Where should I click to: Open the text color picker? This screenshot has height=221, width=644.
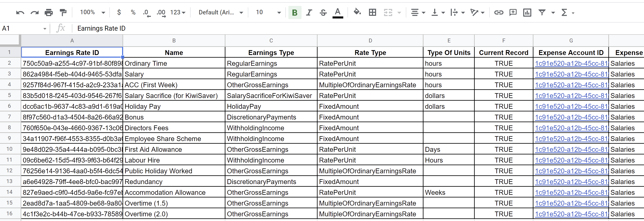pos(338,13)
